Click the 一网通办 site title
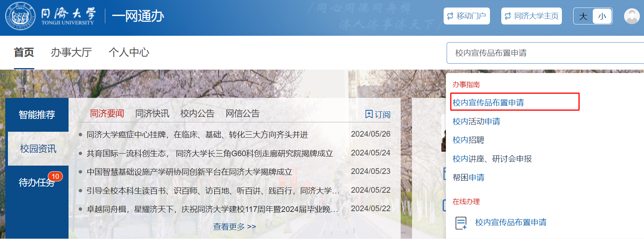This screenshot has width=644, height=239. (x=138, y=16)
